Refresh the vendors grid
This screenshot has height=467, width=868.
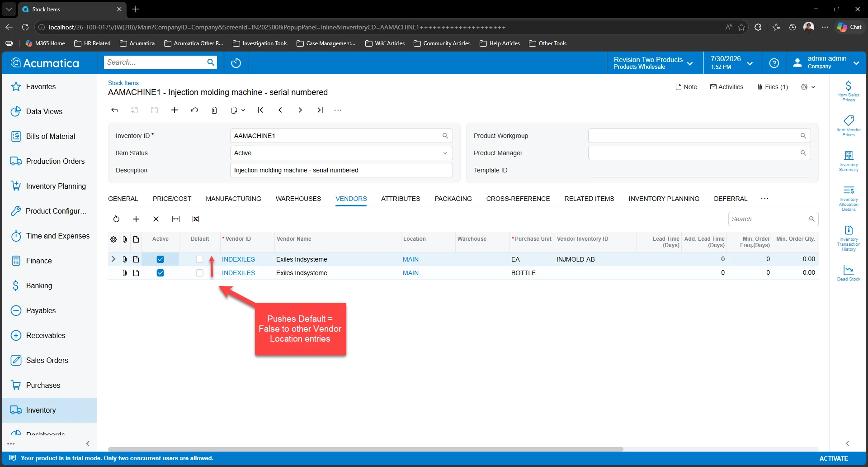point(116,219)
